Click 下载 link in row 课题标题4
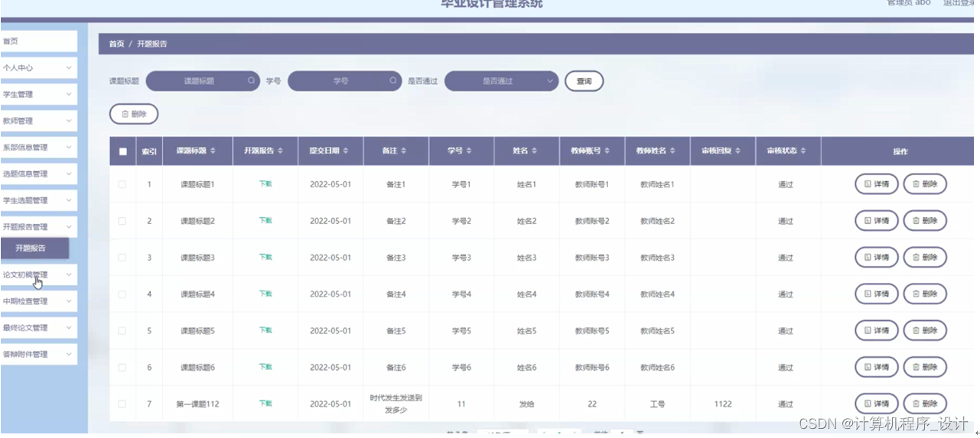 (x=265, y=294)
